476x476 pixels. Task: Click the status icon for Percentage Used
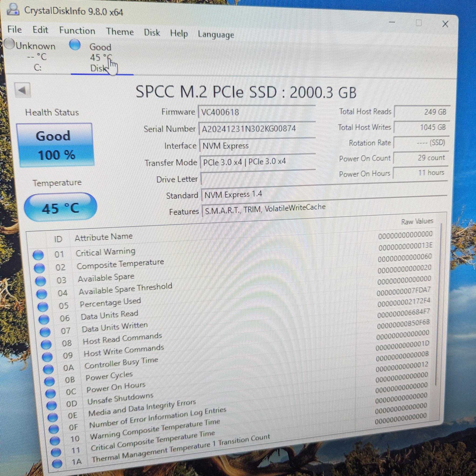[43, 307]
